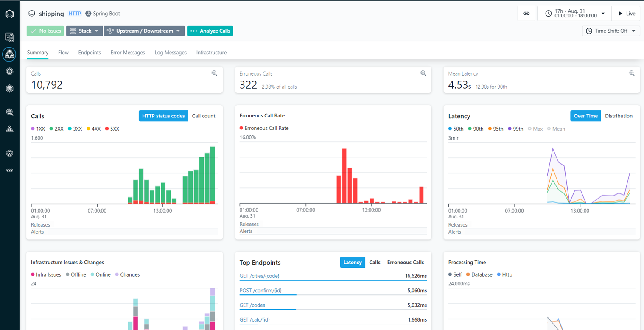Open the GET /cities/{code} endpoint
The width and height of the screenshot is (644, 330).
(259, 276)
